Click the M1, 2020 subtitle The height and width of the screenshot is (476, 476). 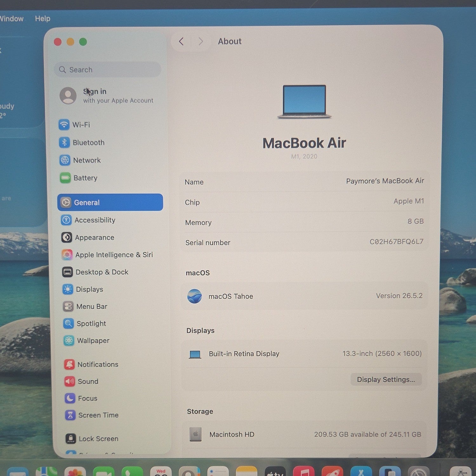(x=304, y=156)
